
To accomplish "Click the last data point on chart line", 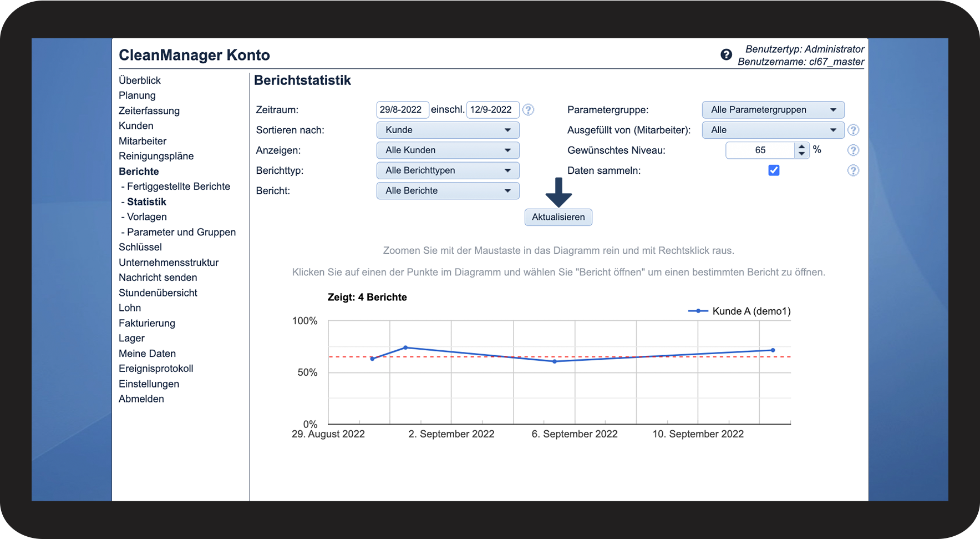I will pos(773,350).
